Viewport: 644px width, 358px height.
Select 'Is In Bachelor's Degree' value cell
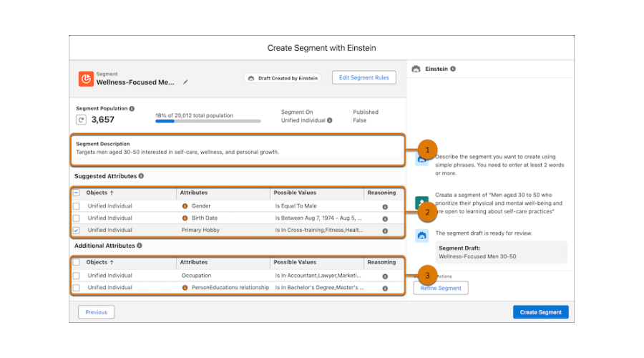(319, 287)
